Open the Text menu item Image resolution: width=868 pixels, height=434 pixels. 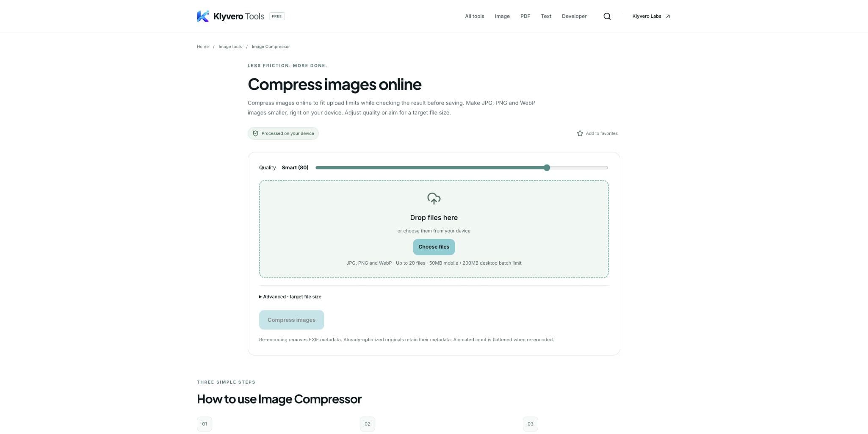546,16
